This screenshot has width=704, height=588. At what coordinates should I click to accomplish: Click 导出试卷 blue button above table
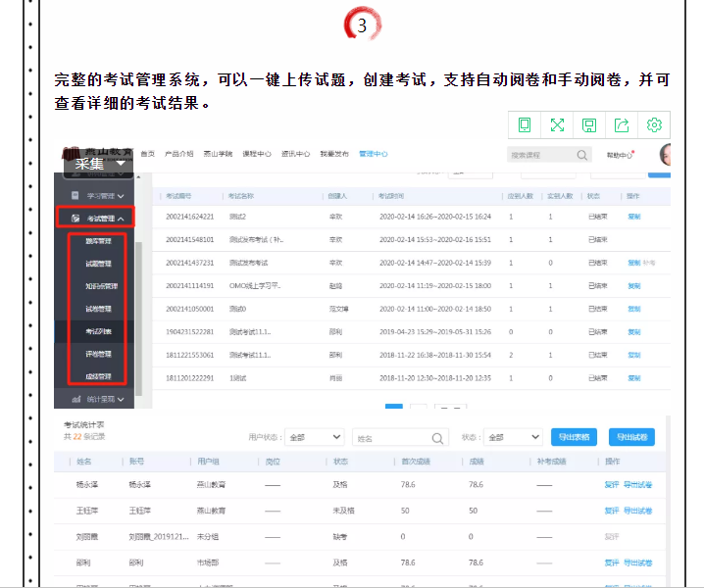pyautogui.click(x=631, y=437)
